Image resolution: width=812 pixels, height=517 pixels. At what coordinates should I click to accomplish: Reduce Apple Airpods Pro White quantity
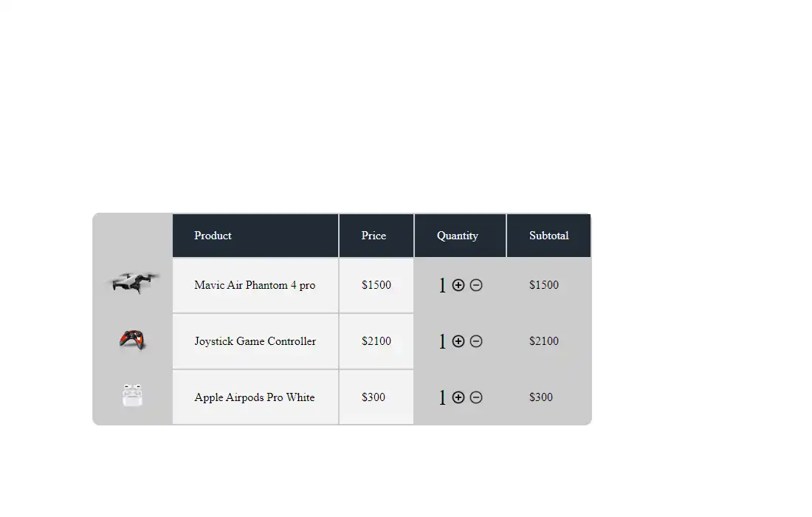point(476,397)
